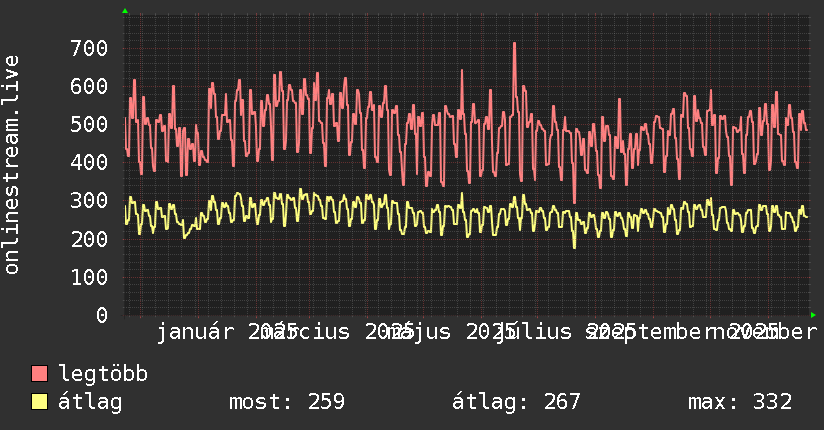Click the 'max: 332' statistic
Viewport: 824px width, 430px height.
point(740,402)
